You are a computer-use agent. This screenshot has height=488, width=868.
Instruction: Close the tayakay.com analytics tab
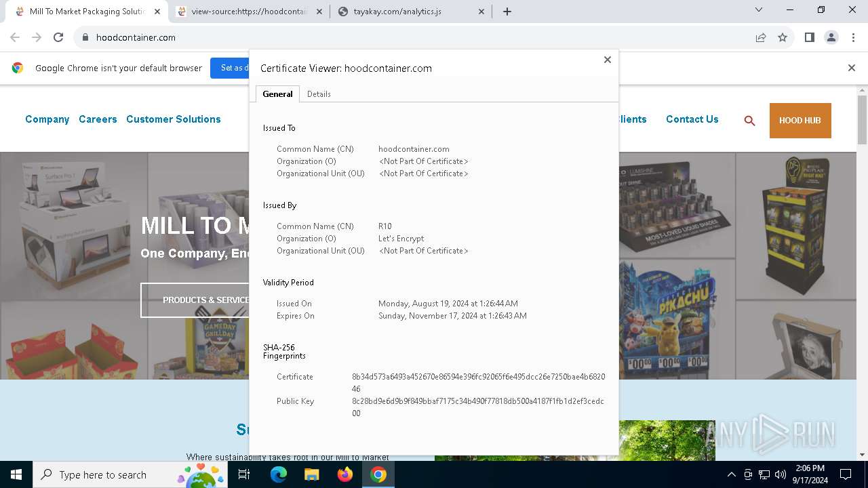481,12
